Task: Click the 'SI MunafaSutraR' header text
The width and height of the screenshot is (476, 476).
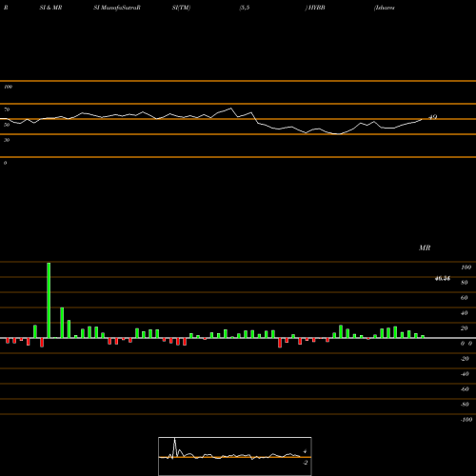Action: [x=117, y=8]
